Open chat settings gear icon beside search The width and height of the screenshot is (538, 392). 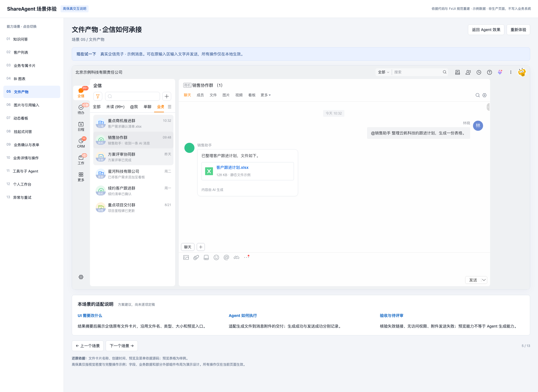[484, 95]
